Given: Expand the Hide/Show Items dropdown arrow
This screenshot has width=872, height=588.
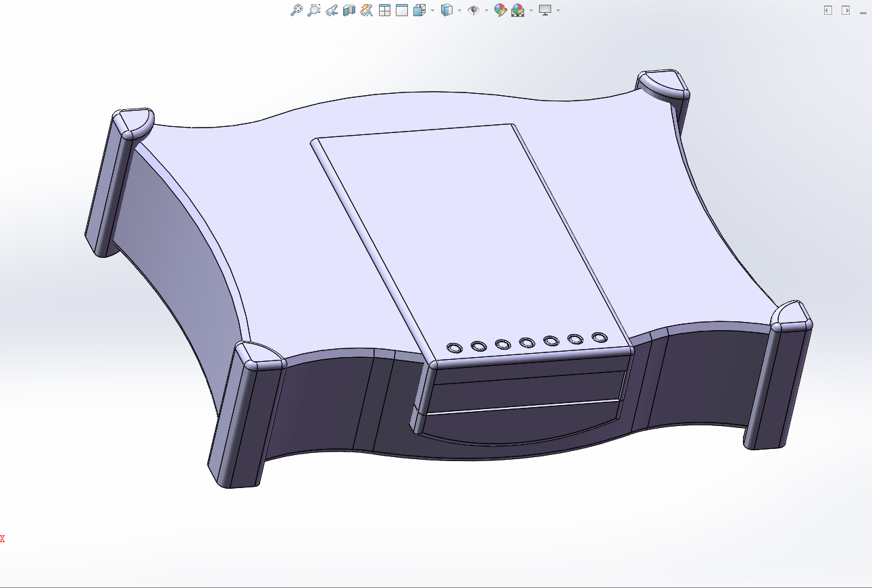Looking at the screenshot, I should [486, 11].
